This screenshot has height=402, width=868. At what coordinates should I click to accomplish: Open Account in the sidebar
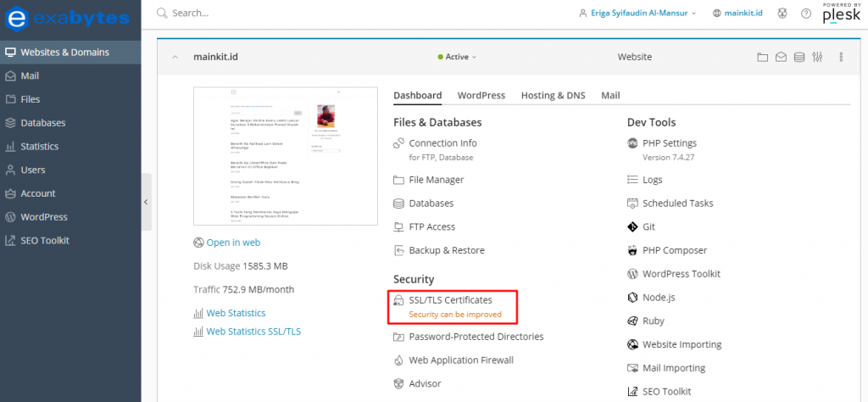tap(70, 194)
